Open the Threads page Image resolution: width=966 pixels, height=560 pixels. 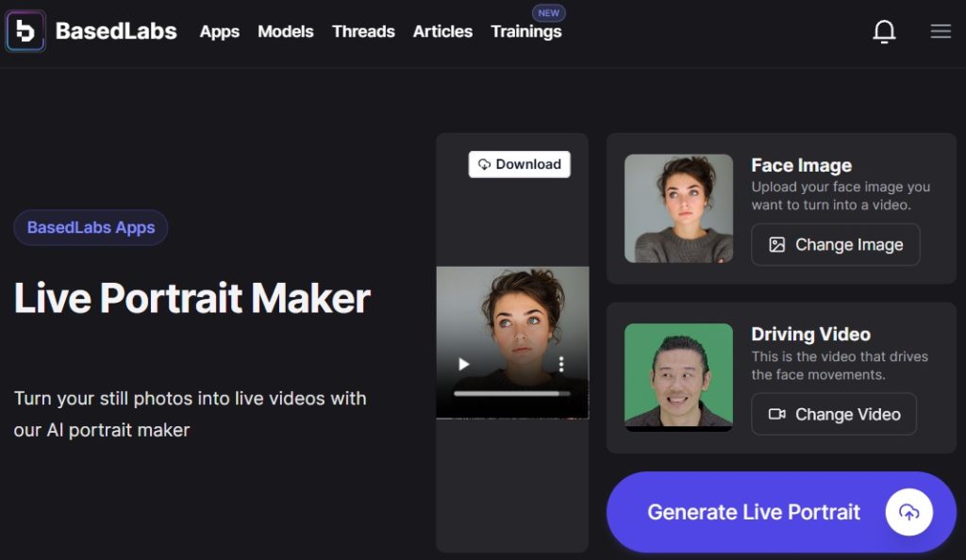363,32
